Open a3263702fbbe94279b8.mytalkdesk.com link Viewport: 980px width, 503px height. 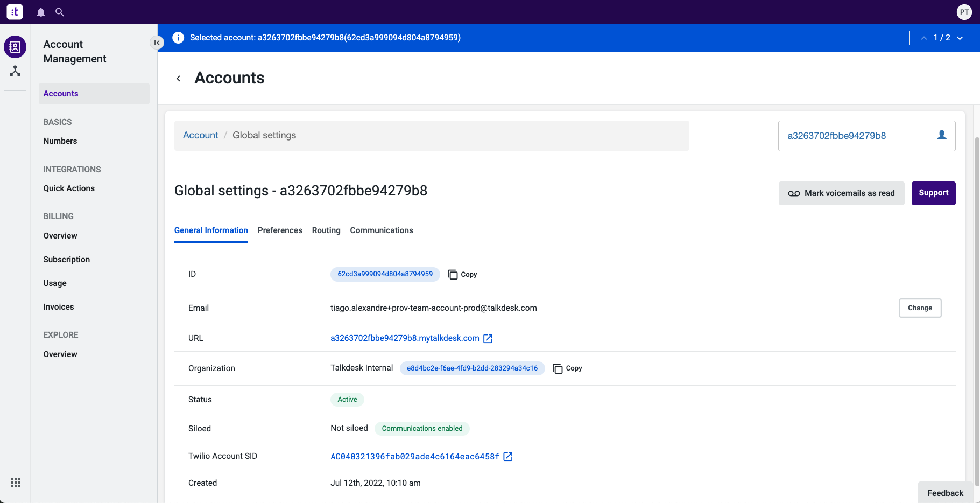[x=405, y=338]
